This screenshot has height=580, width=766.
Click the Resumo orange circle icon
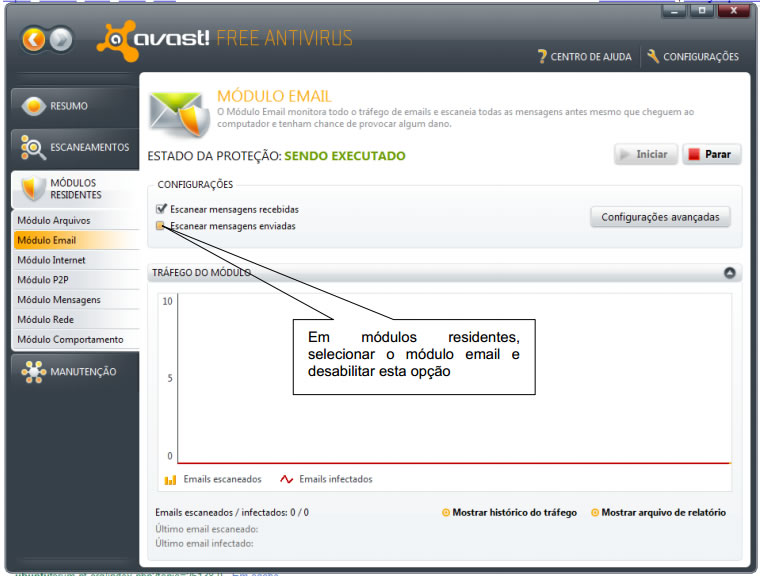click(34, 106)
